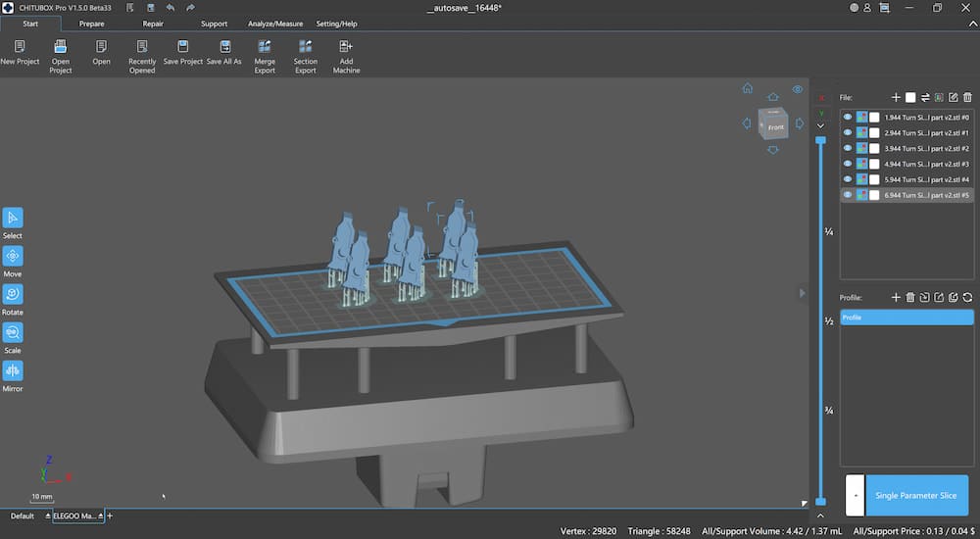This screenshot has height=539, width=980.
Task: Open the Analyze/Measure tab
Action: [275, 24]
